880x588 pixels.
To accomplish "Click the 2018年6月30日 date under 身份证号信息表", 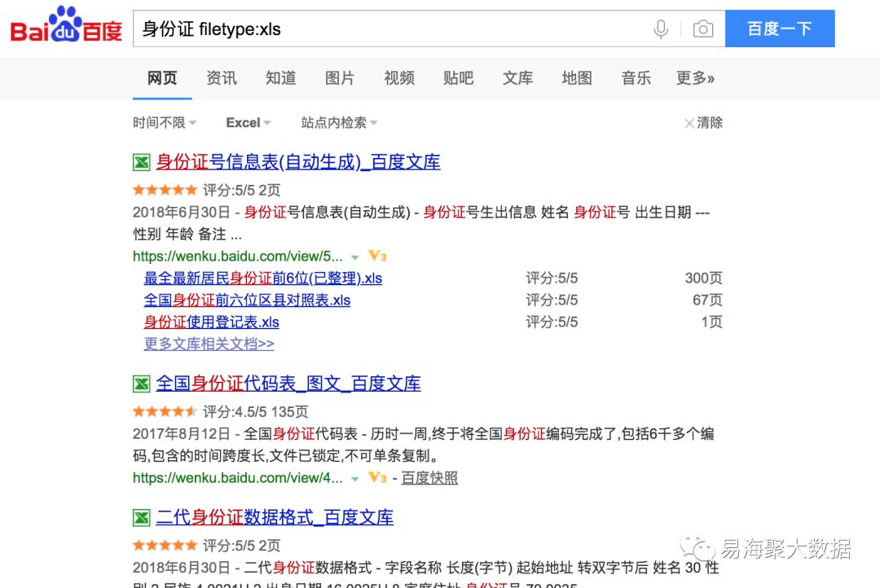I will (x=182, y=212).
